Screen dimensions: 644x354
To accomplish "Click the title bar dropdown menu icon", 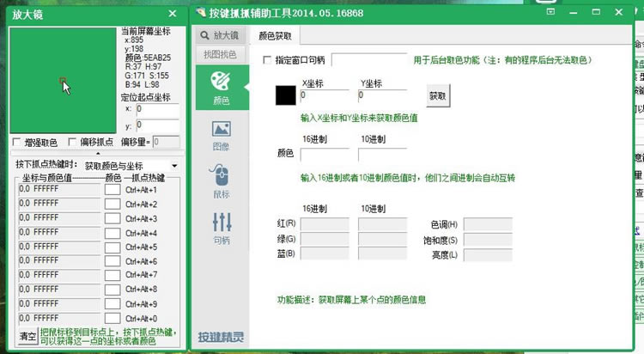I will 551,12.
